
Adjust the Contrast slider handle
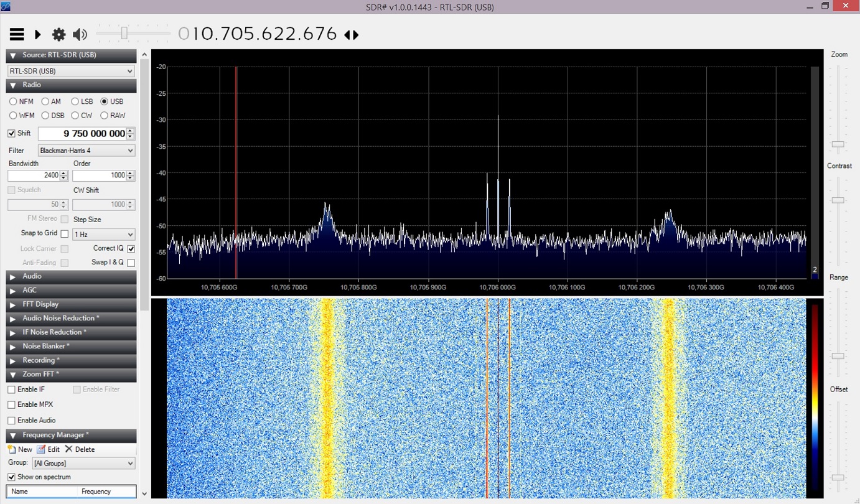click(838, 200)
